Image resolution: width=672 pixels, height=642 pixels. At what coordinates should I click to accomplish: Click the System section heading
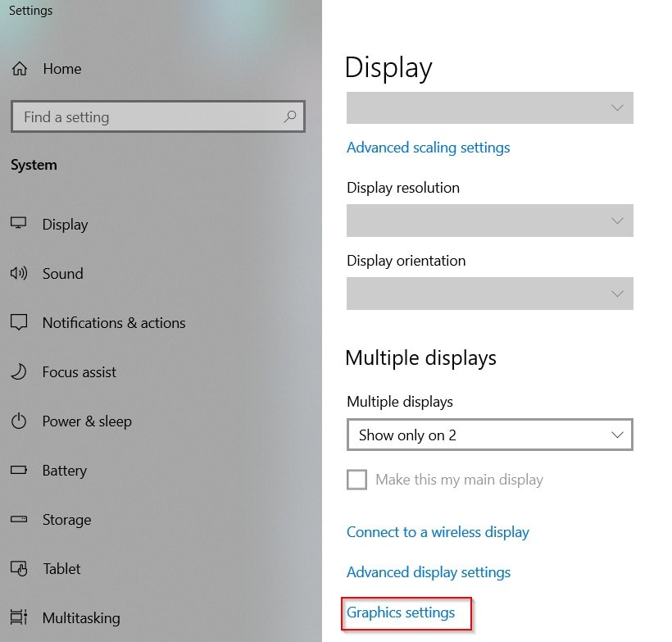(34, 165)
